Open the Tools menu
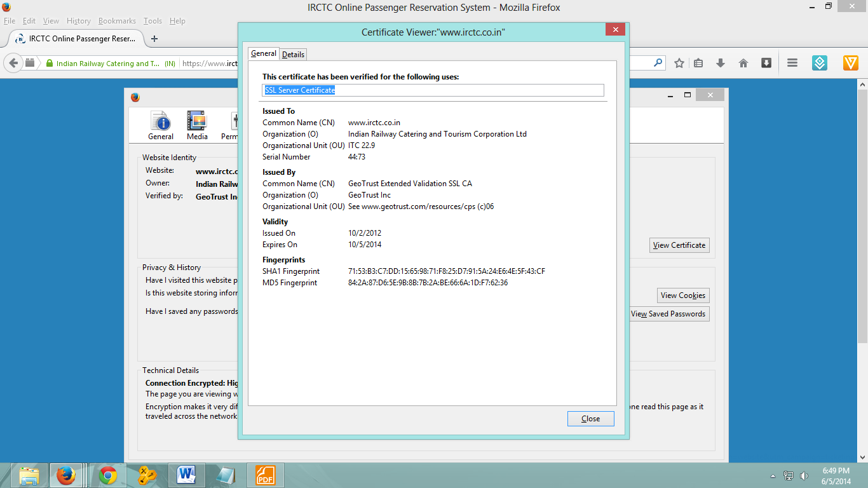 tap(153, 21)
